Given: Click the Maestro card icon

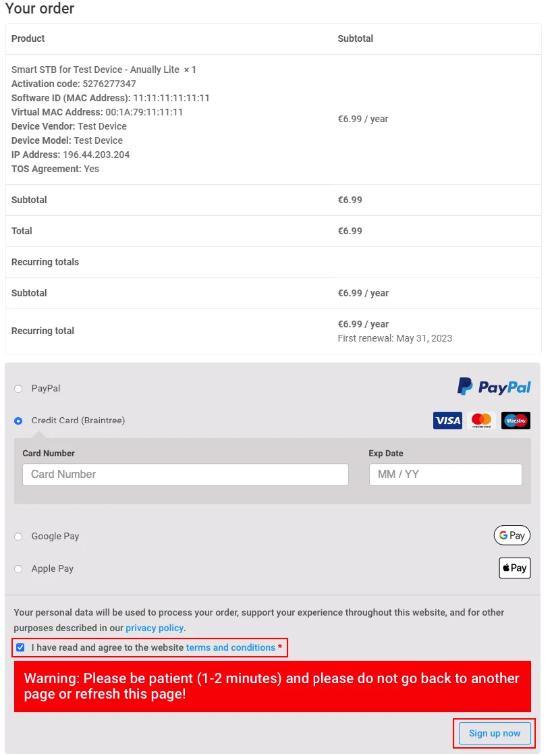Looking at the screenshot, I should point(516,421).
